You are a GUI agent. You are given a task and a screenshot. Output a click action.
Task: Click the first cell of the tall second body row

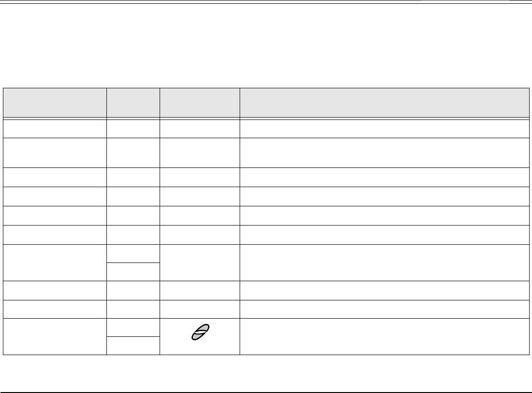coord(55,153)
